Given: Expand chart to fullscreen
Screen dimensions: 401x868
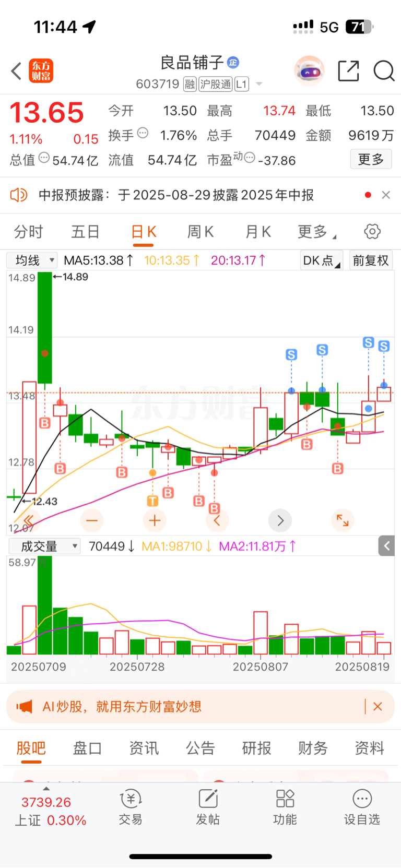Looking at the screenshot, I should pos(343,520).
